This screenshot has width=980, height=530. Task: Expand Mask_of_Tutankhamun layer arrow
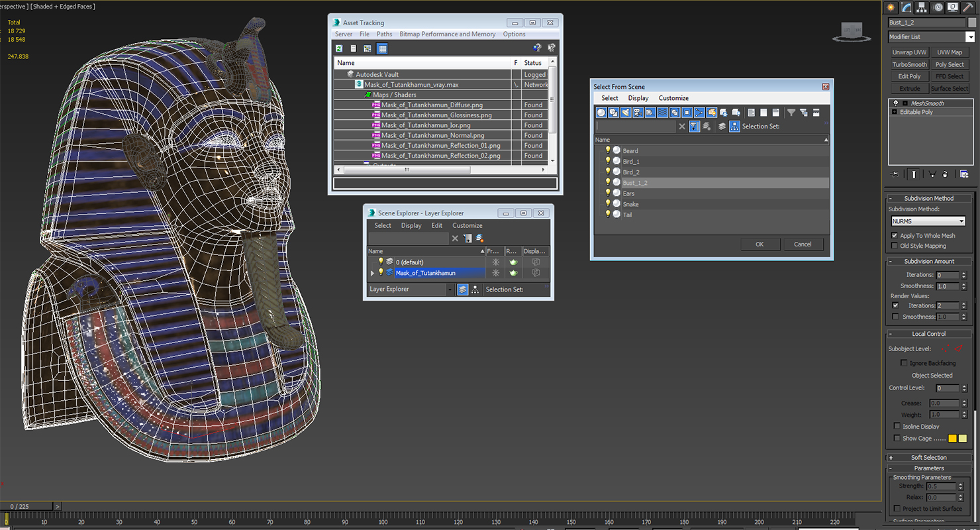tap(372, 273)
